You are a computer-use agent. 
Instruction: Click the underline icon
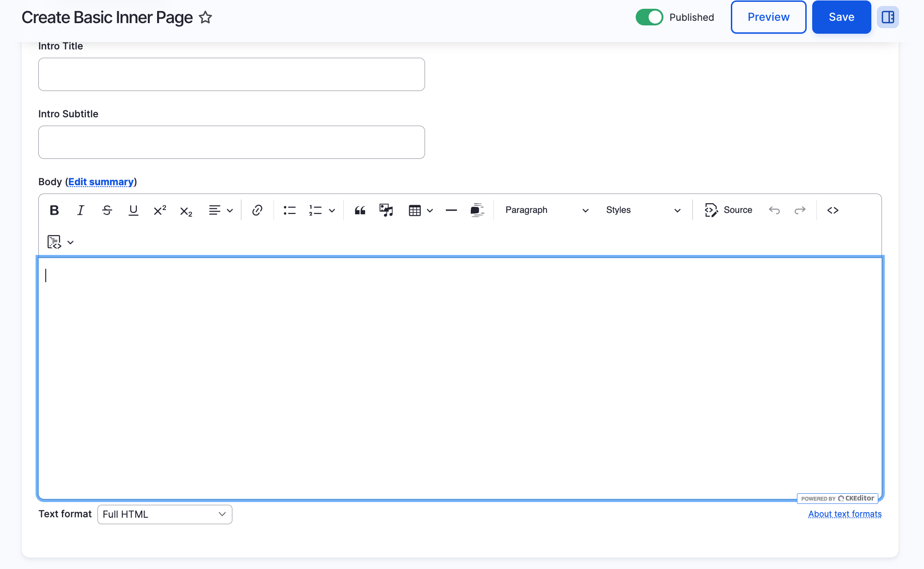pos(133,210)
